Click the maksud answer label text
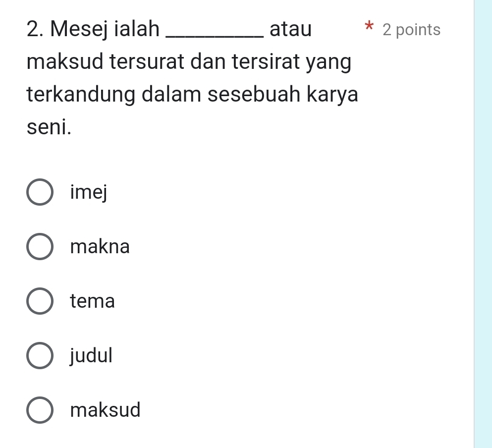Image resolution: width=492 pixels, height=448 pixels. tap(106, 410)
